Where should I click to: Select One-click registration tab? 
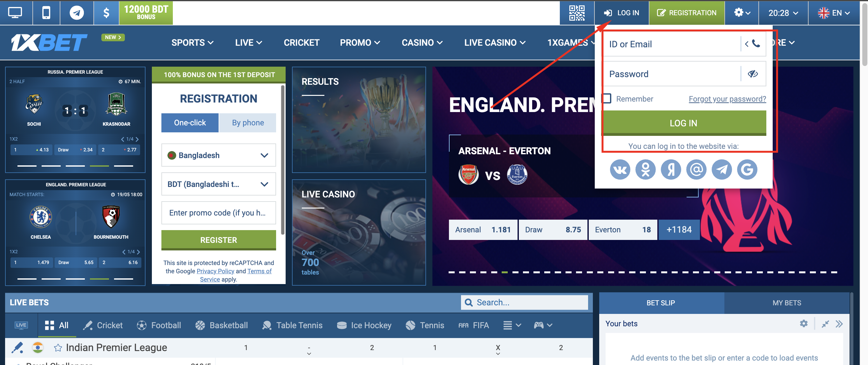pyautogui.click(x=190, y=123)
